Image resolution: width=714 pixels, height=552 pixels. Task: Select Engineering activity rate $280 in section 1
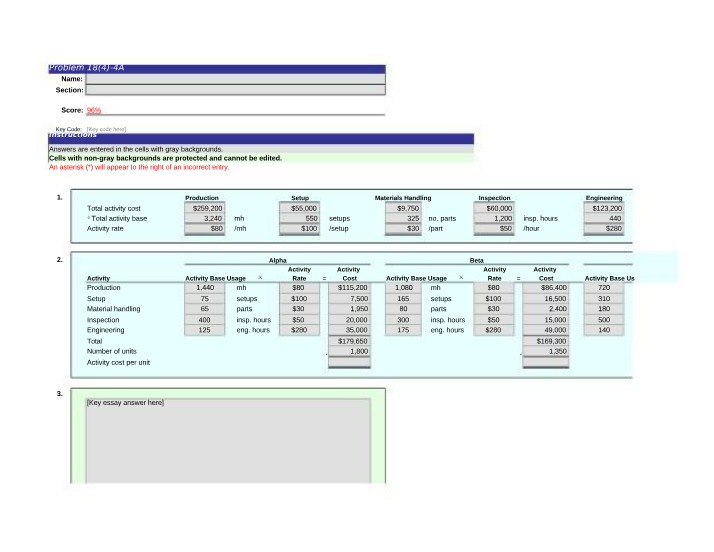point(604,229)
